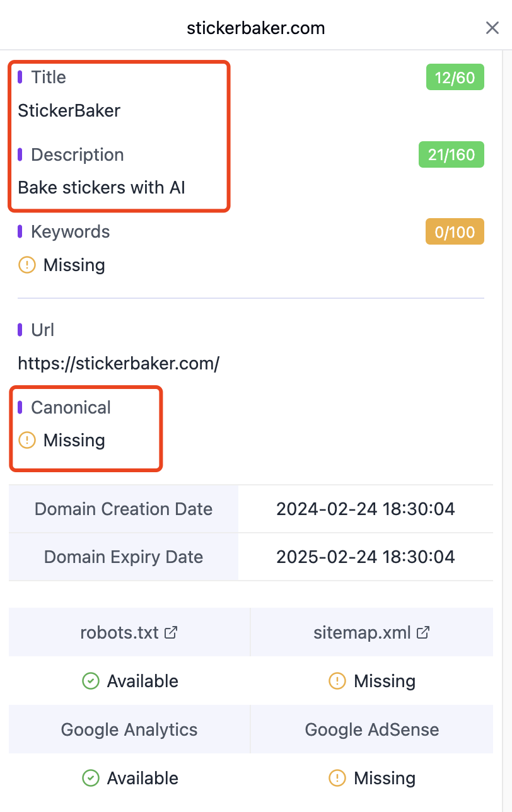This screenshot has height=812, width=512.
Task: Click the sitemap.xml missing warning icon
Action: (x=337, y=681)
